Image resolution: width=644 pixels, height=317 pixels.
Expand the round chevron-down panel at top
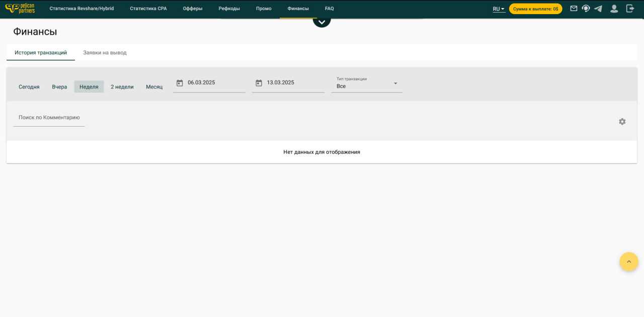click(321, 21)
